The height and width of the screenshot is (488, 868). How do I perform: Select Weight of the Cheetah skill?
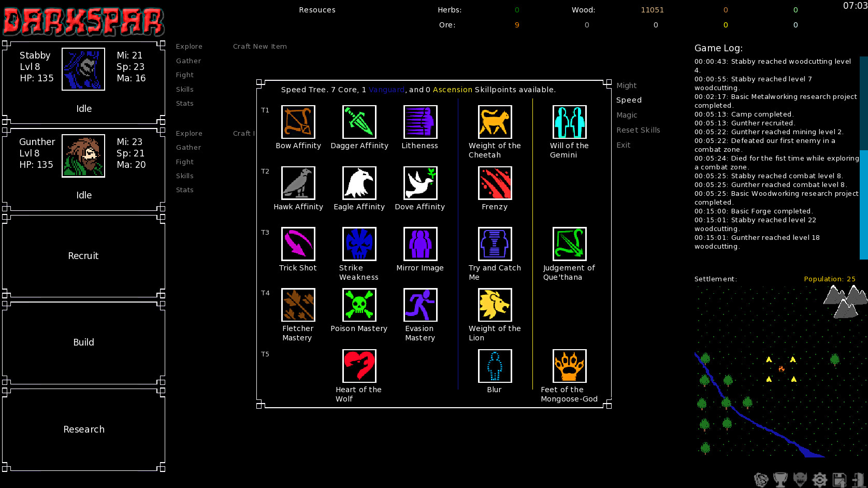pos(494,122)
